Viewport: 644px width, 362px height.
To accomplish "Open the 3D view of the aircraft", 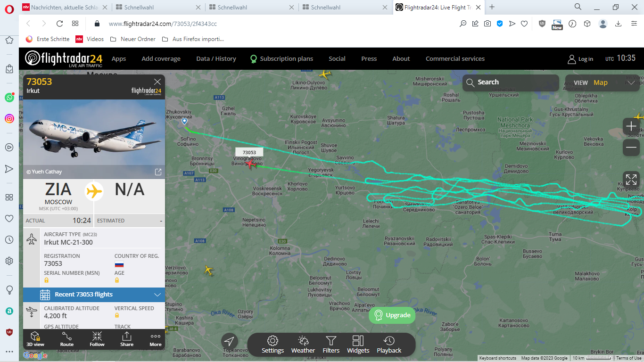I will click(x=35, y=339).
